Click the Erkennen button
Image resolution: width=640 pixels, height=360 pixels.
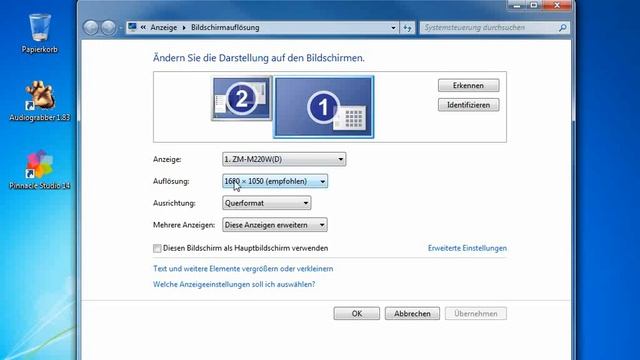[x=468, y=85]
